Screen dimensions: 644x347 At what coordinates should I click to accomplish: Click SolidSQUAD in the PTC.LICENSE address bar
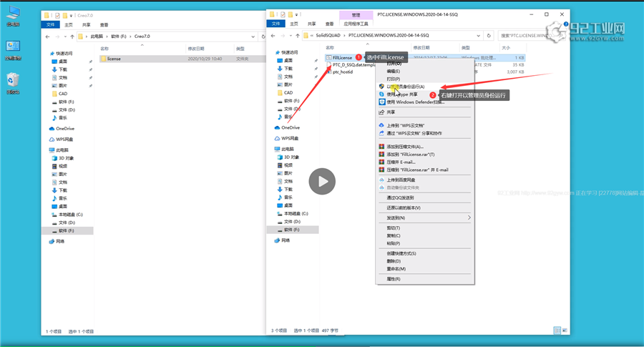pyautogui.click(x=328, y=35)
